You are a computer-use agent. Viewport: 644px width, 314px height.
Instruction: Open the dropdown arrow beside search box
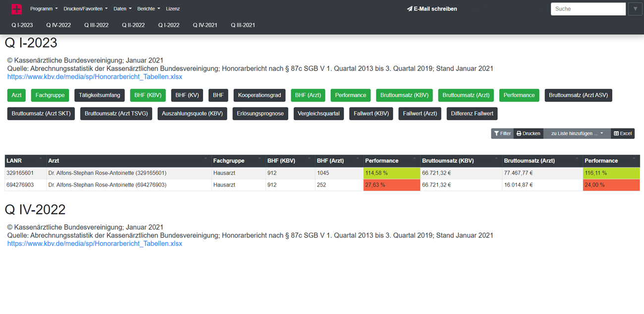(x=635, y=9)
